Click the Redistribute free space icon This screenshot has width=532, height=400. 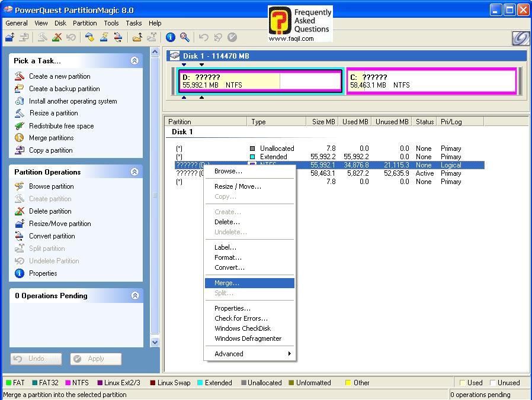click(20, 126)
